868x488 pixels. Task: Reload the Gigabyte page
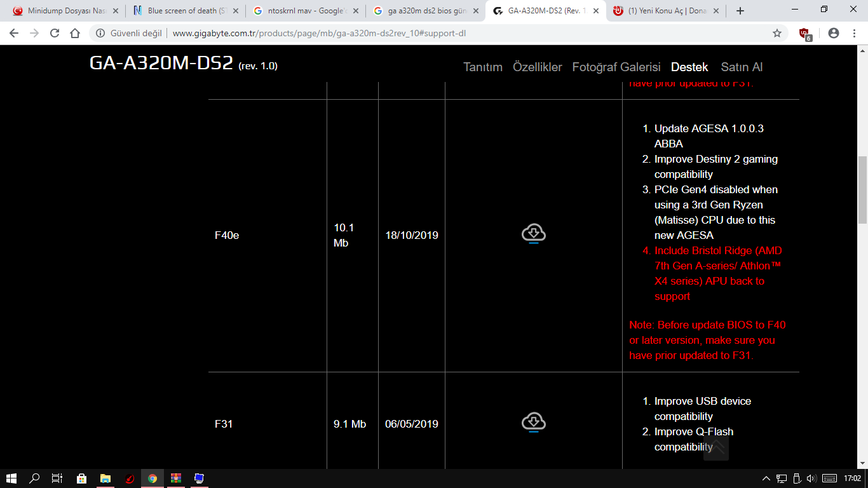coord(55,33)
